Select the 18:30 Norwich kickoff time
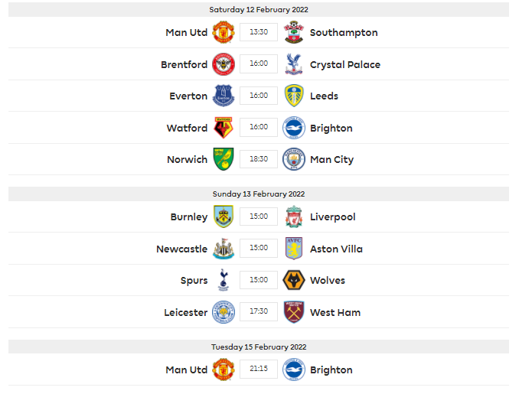Image resolution: width=532 pixels, height=407 pixels. 259,158
